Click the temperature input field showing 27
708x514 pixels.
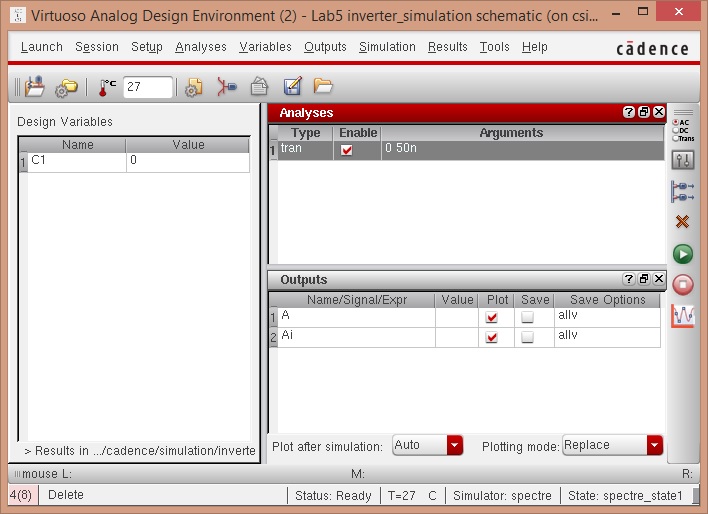(x=146, y=87)
